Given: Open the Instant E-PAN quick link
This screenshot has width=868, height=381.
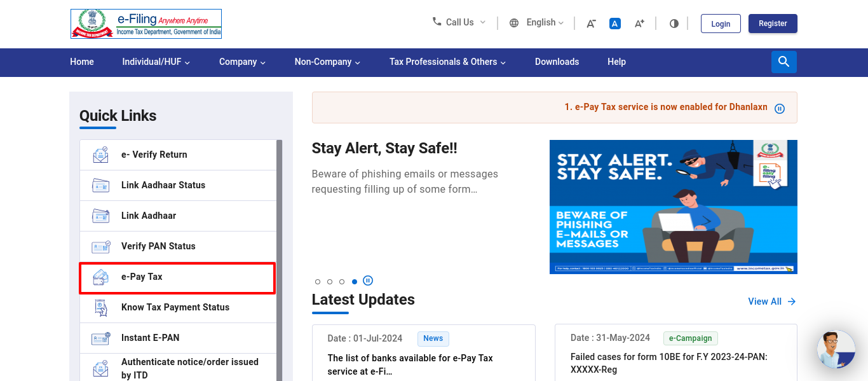Looking at the screenshot, I should [x=178, y=338].
